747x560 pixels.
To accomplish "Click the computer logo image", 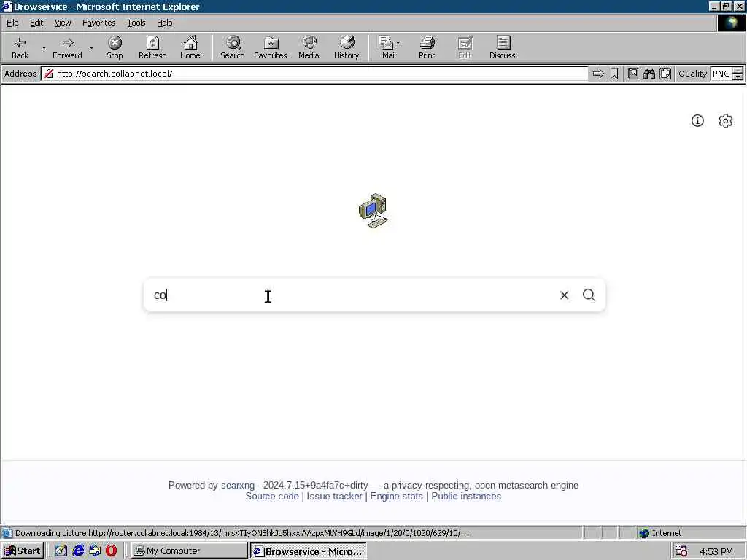I will 373,211.
